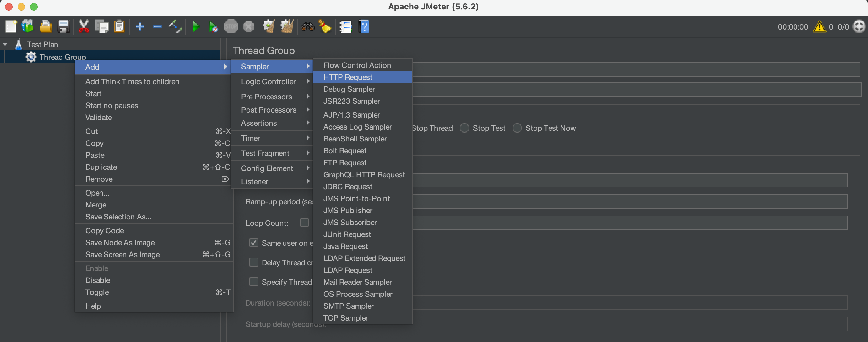
Task: Select the Stop Test radio button
Action: tap(464, 128)
